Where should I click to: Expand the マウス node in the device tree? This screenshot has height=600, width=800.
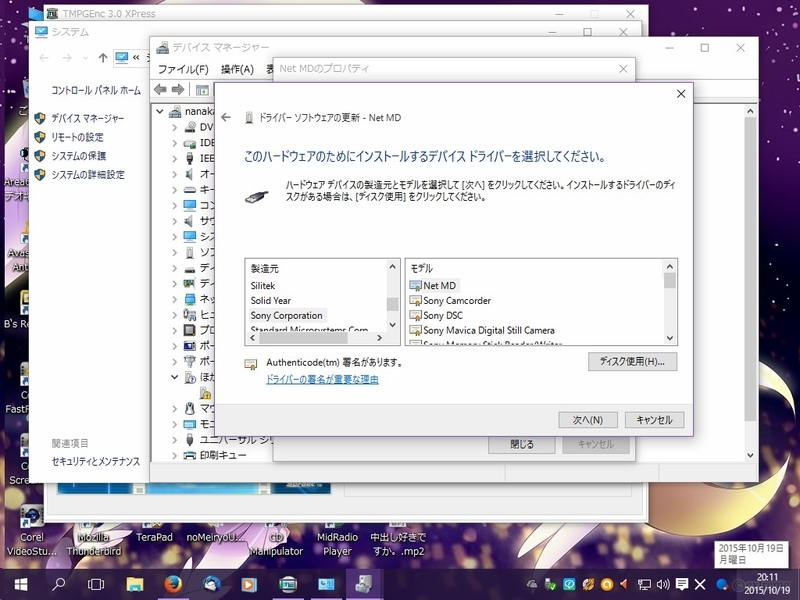pyautogui.click(x=173, y=408)
